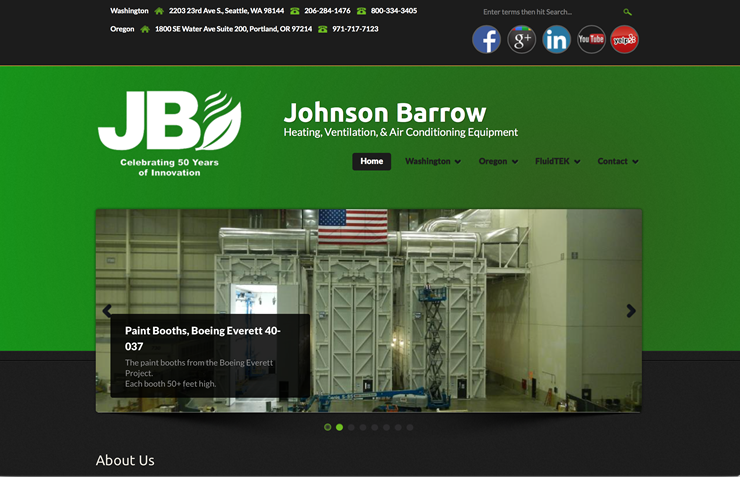Select the Home menu item
740x477 pixels.
(x=371, y=161)
